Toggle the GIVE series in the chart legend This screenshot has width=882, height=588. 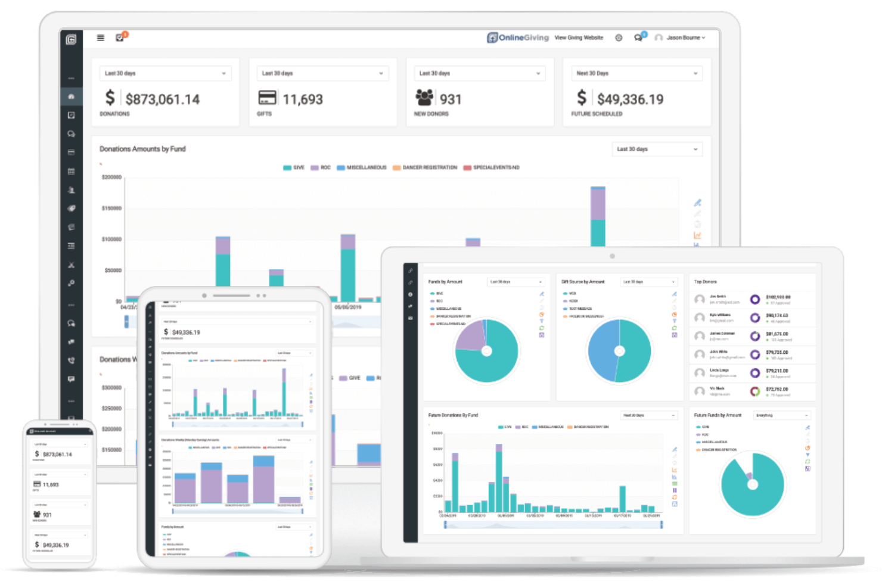tap(290, 167)
